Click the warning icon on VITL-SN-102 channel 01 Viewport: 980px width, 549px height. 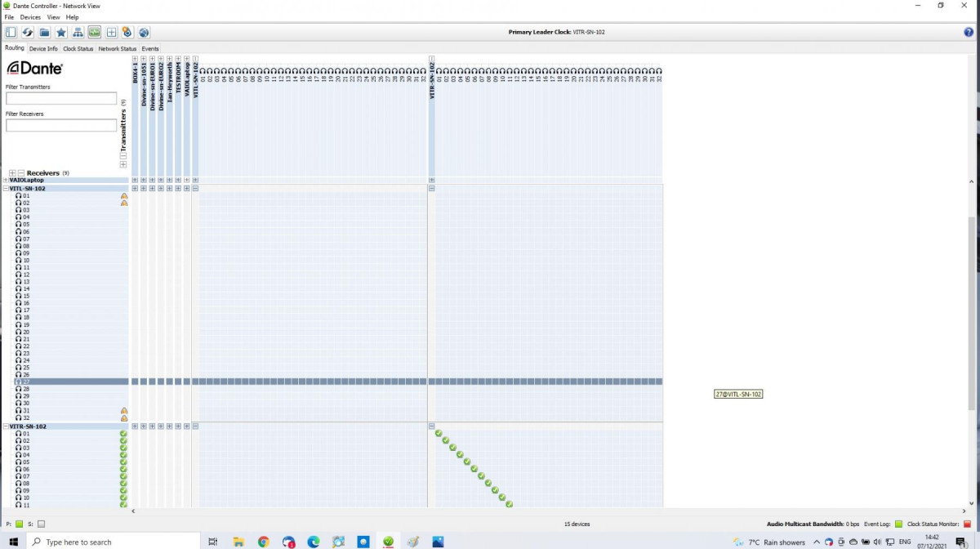[x=124, y=196]
